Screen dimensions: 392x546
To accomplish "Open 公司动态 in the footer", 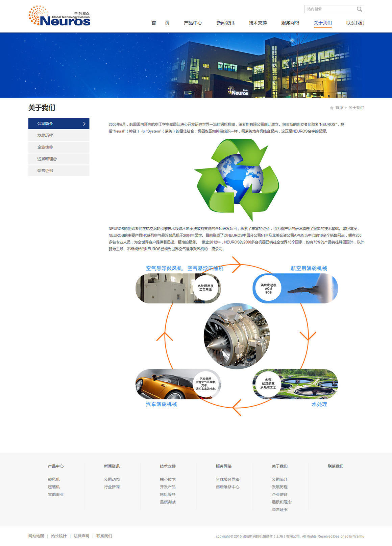I will tap(112, 479).
